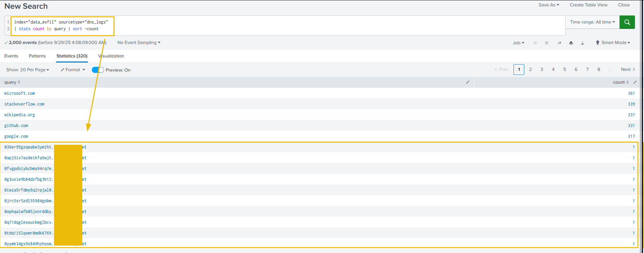Click the stop job square icon
Viewport: 644px width, 253px height.
coord(546,43)
